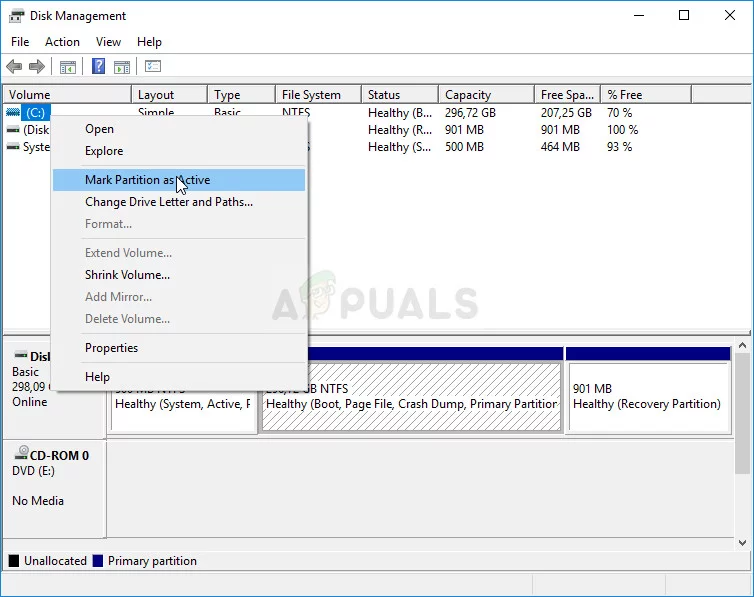Open the File menu
Image resolution: width=754 pixels, height=597 pixels.
(x=20, y=42)
